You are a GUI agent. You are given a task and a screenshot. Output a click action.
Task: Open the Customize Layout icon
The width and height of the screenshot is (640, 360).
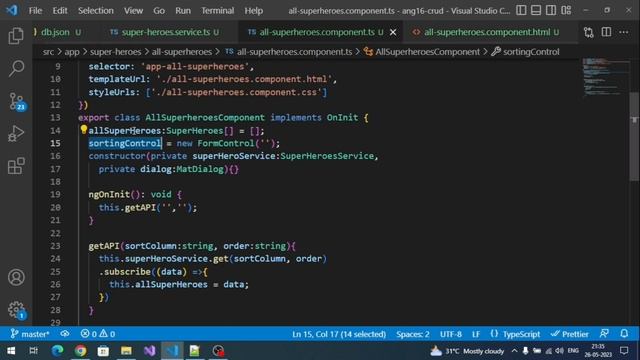tap(566, 10)
